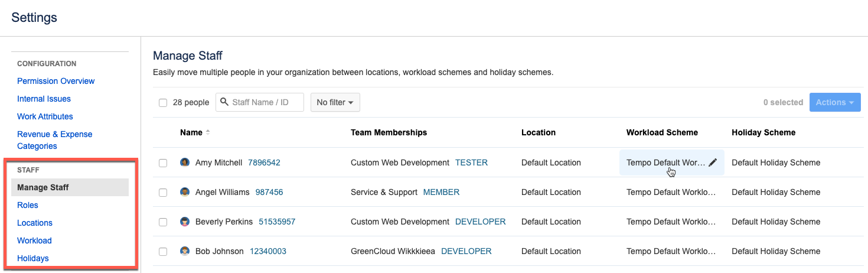Click the pencil edit icon for Amy Mitchell's workload scheme
Screen dimensions: 868x273
713,162
